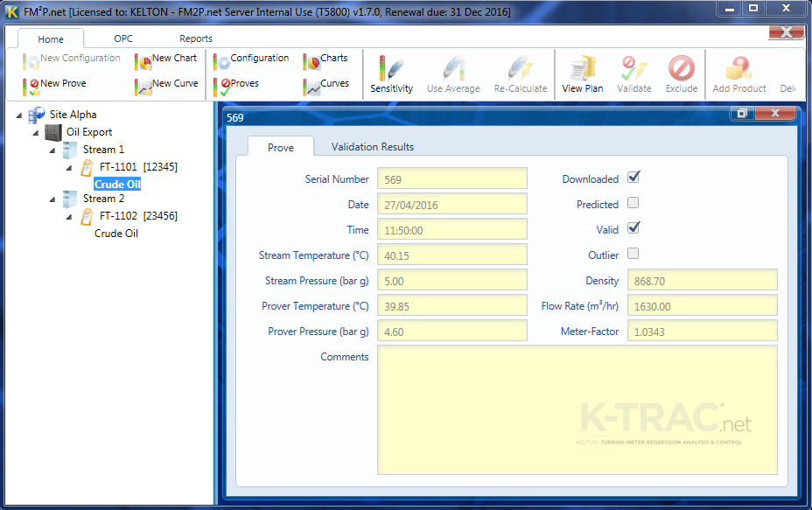Click the Use Average icon
812x510 pixels.
(x=453, y=68)
